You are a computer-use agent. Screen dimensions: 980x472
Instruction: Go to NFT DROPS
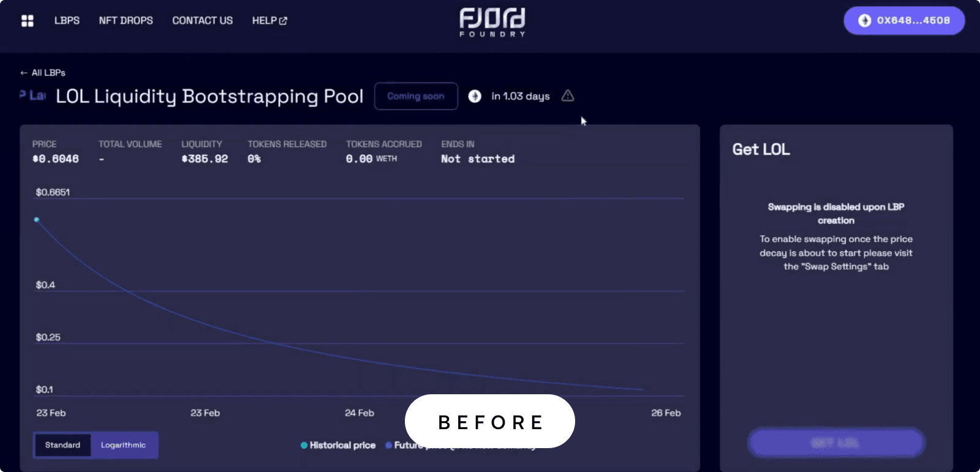click(x=126, y=21)
